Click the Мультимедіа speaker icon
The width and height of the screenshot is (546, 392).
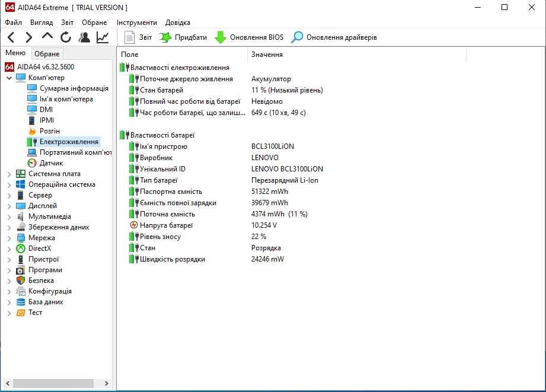pyautogui.click(x=21, y=216)
